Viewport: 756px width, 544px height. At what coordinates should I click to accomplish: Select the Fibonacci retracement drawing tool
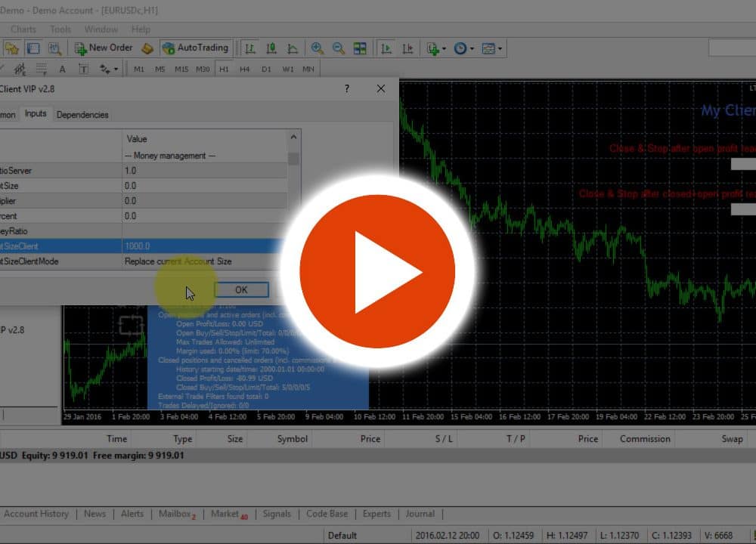42,69
